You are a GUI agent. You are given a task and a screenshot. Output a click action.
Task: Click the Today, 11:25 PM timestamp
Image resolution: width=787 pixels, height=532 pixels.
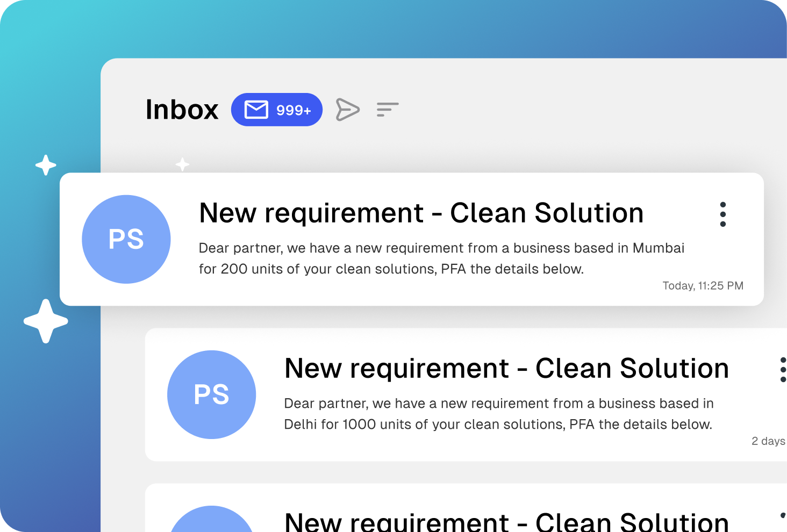point(703,286)
